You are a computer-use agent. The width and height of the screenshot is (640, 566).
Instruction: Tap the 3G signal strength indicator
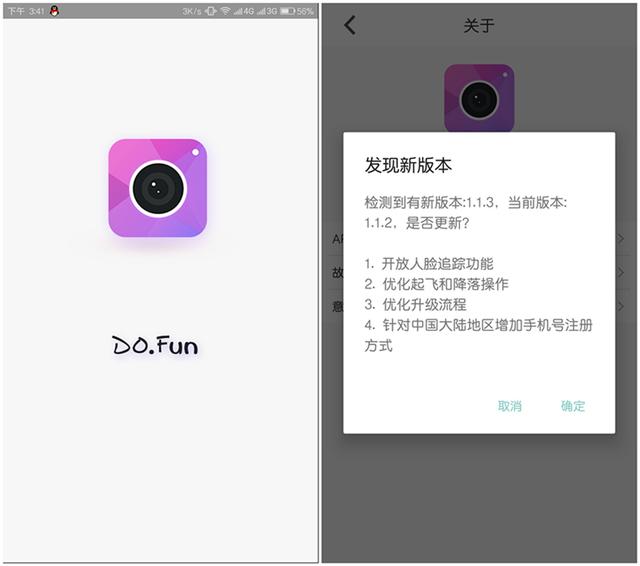267,11
